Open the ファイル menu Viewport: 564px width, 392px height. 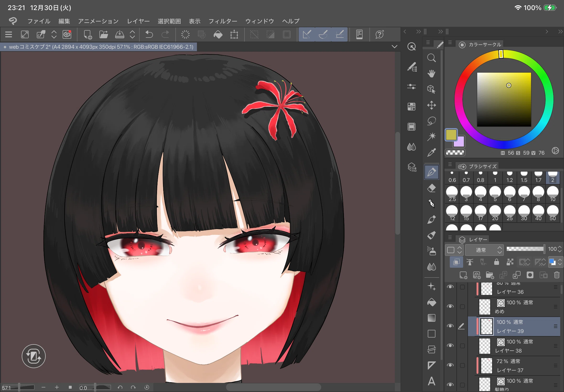click(x=39, y=21)
